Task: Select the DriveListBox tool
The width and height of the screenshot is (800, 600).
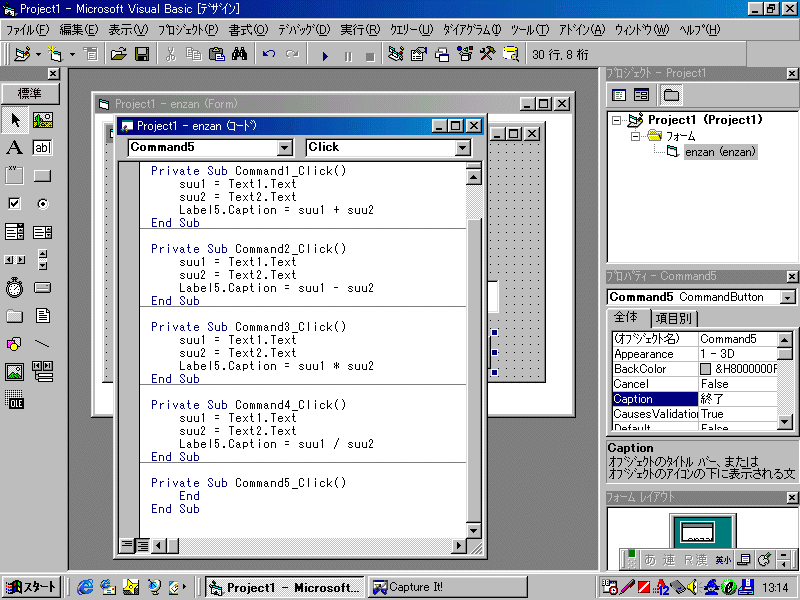Action: click(x=43, y=288)
